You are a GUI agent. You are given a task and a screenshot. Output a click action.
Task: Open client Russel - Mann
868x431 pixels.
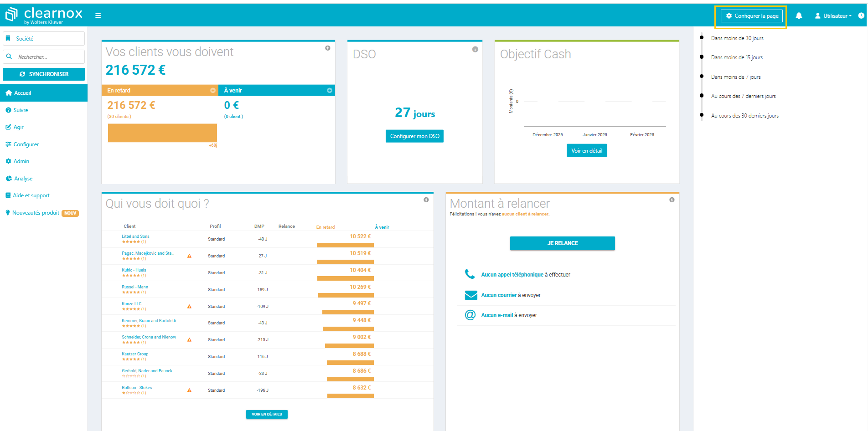135,287
